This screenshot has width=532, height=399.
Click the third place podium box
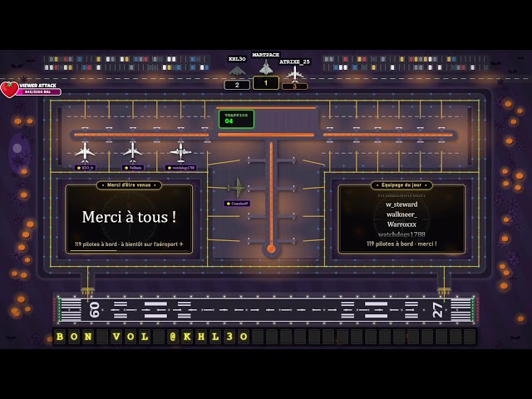coord(294,86)
